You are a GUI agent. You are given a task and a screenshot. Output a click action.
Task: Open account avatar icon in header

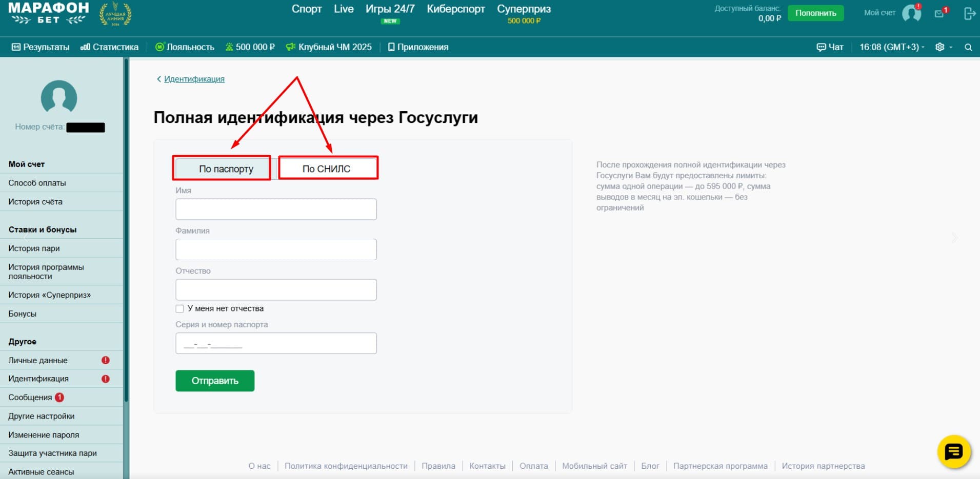tap(911, 13)
